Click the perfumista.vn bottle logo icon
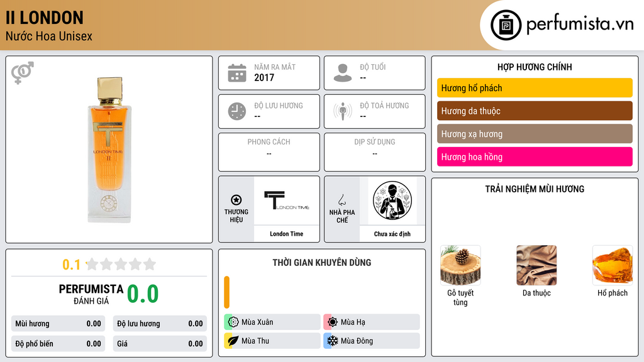Image resolution: width=644 pixels, height=362 pixels. coord(506,25)
